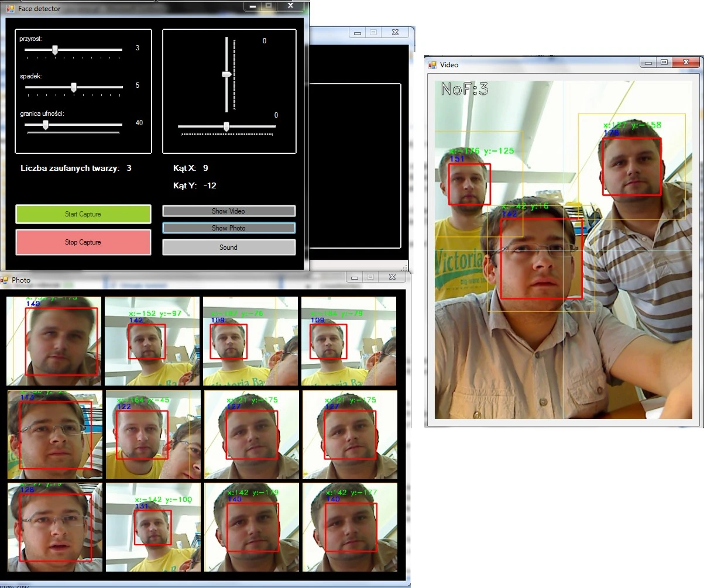Close the Face detector window
The width and height of the screenshot is (704, 588).
290,6
